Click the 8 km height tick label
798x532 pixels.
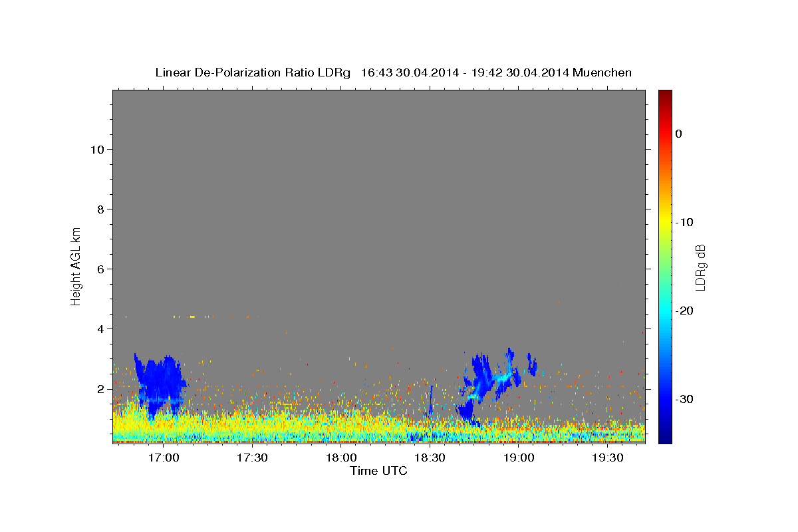(100, 209)
